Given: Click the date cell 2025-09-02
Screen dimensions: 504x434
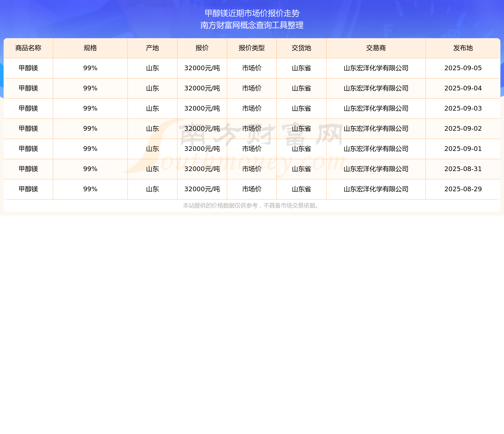Looking at the screenshot, I should pos(463,129).
